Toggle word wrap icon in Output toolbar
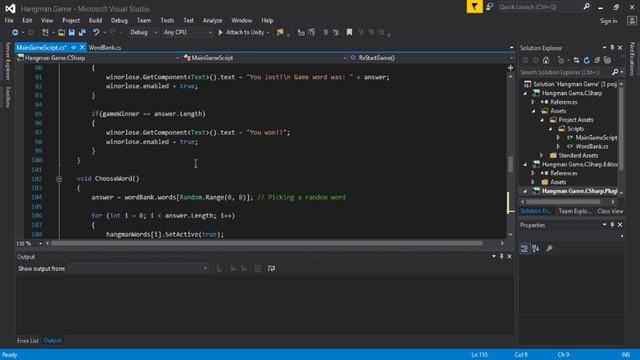The width and height of the screenshot is (640, 360). (271, 268)
